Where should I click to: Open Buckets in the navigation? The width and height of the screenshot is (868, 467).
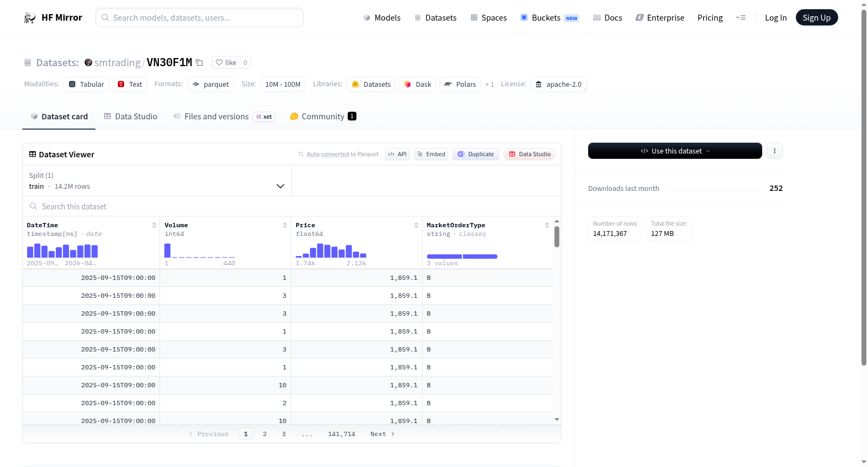point(550,17)
